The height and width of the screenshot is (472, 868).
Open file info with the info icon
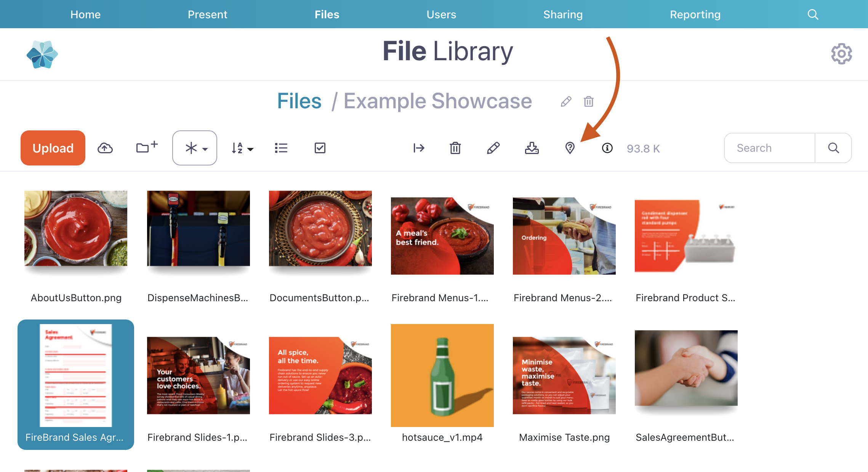pos(607,148)
